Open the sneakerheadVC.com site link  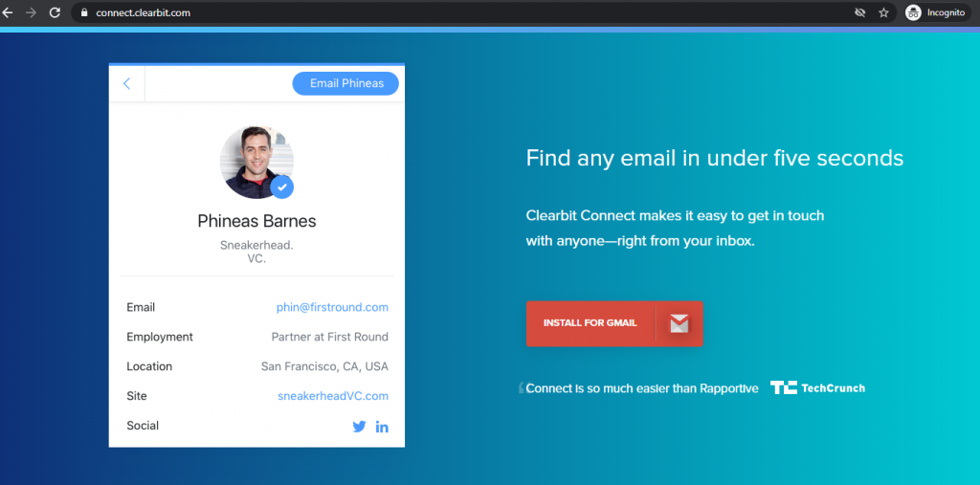[x=333, y=396]
